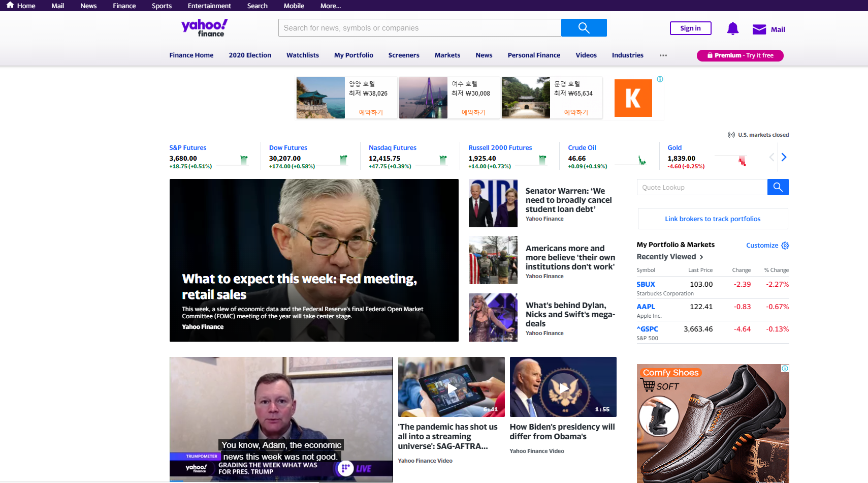The height and width of the screenshot is (483, 868).
Task: Show next market tickers with right arrow
Action: (x=784, y=157)
